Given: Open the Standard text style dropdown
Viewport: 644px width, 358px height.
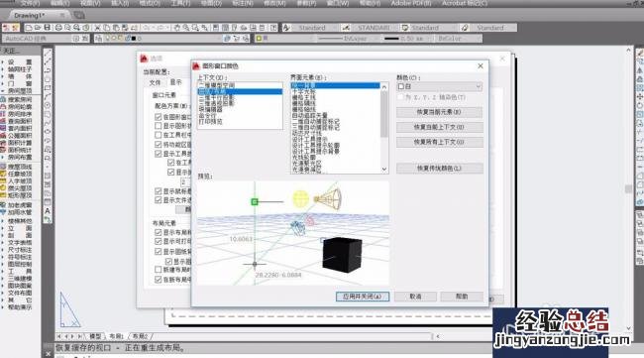Looking at the screenshot, I should point(315,28).
